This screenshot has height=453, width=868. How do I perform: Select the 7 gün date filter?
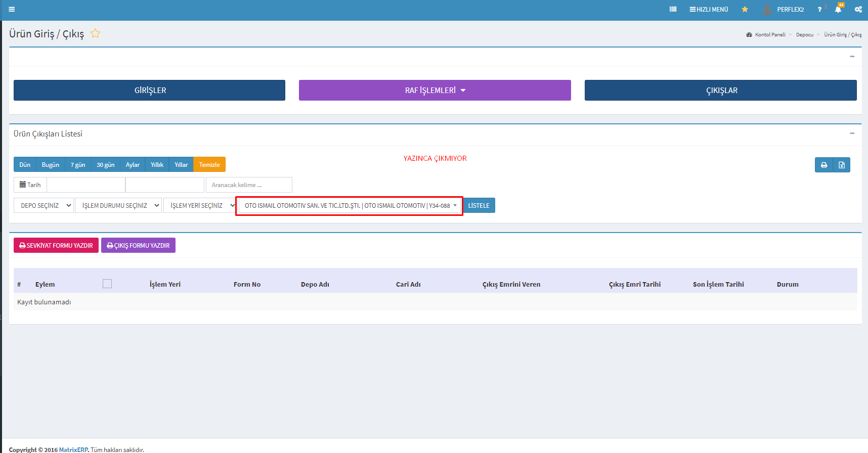pyautogui.click(x=78, y=165)
